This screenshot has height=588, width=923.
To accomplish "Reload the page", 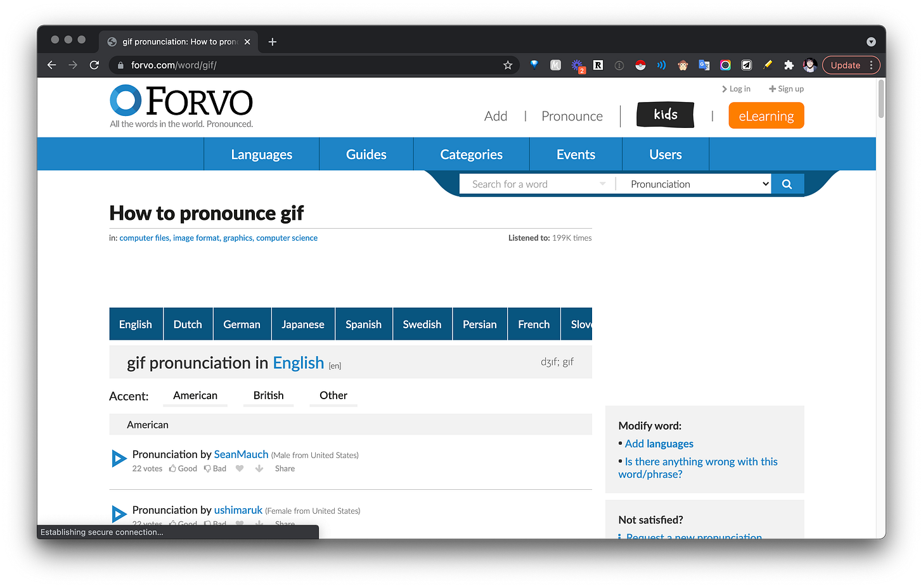I will tap(94, 65).
